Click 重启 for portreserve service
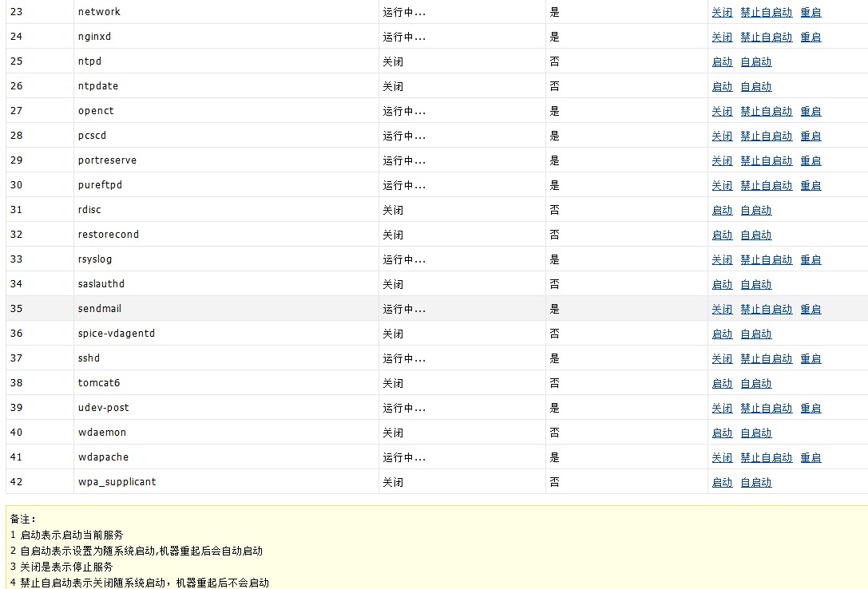This screenshot has width=868, height=589. 811,160
